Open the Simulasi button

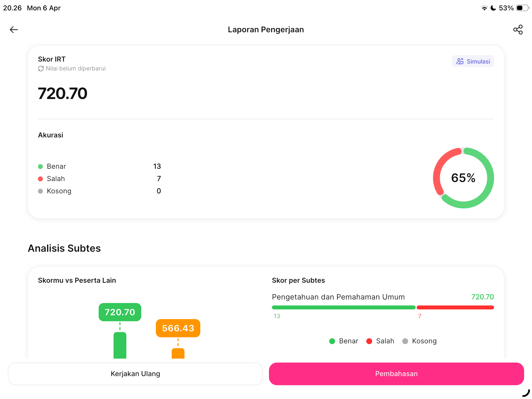473,61
